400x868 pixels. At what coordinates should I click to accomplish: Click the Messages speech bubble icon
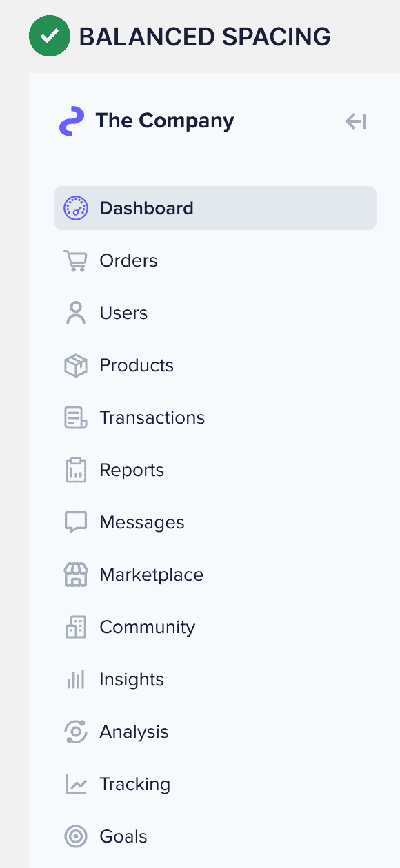coord(76,522)
